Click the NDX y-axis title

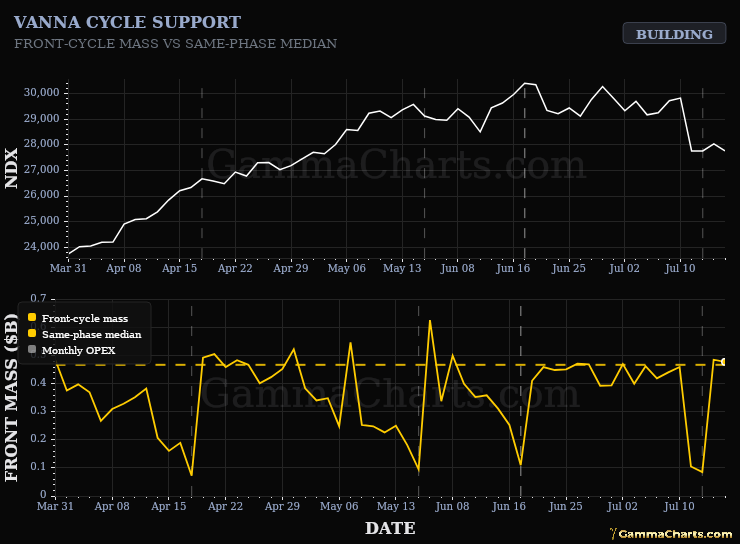tap(11, 168)
